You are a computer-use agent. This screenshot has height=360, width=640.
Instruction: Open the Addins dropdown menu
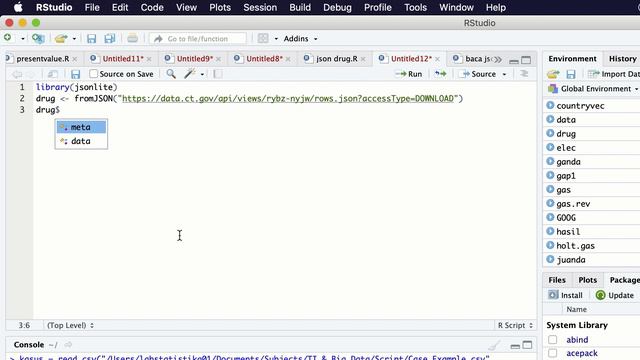[x=300, y=39]
